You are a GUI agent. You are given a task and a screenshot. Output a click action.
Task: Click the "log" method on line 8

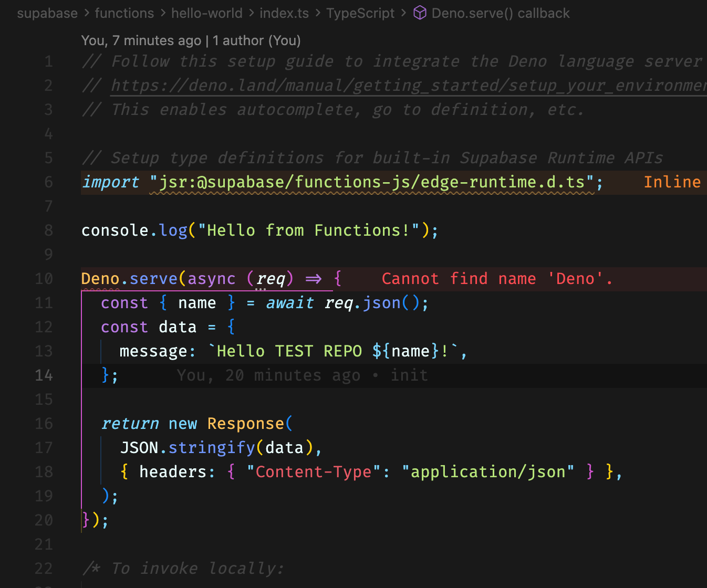173,230
